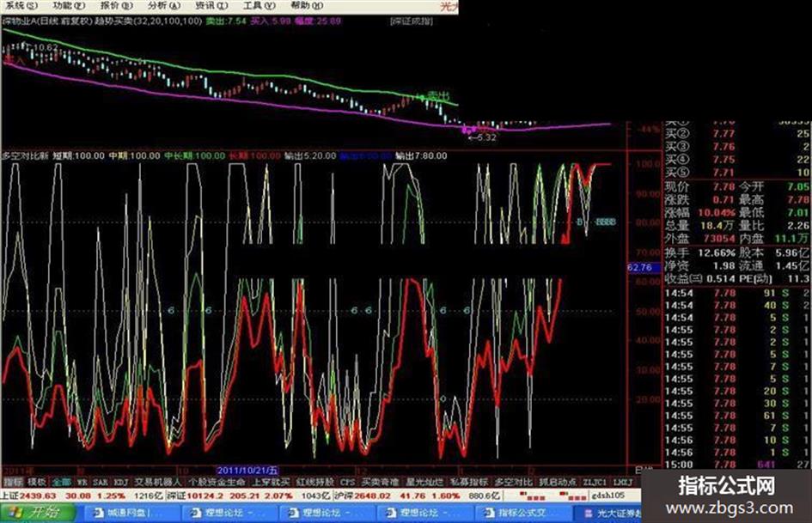Screen dimensions: 812x523
Task: Click the 上证 index value 2439.63
Action: (x=39, y=496)
